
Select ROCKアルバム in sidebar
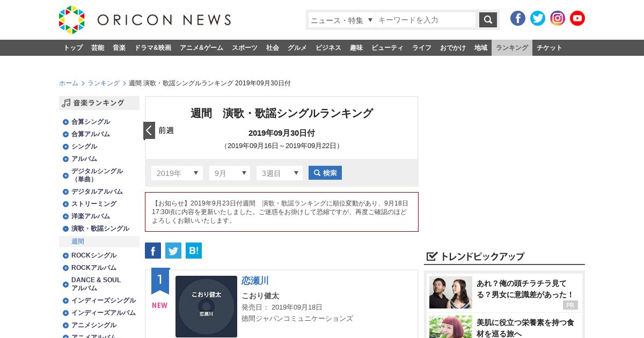[x=94, y=268]
